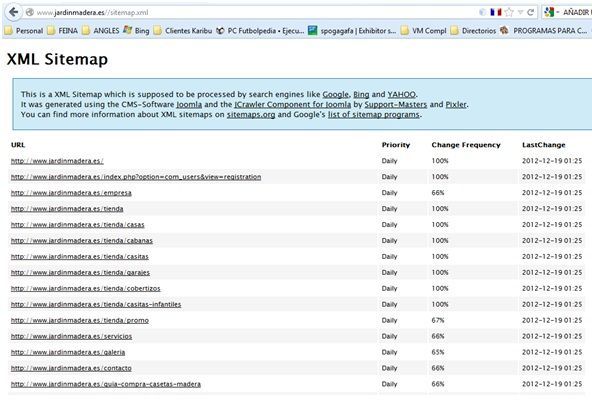592x402 pixels.
Task: Click the Change Frequency column header
Action: pyautogui.click(x=466, y=145)
